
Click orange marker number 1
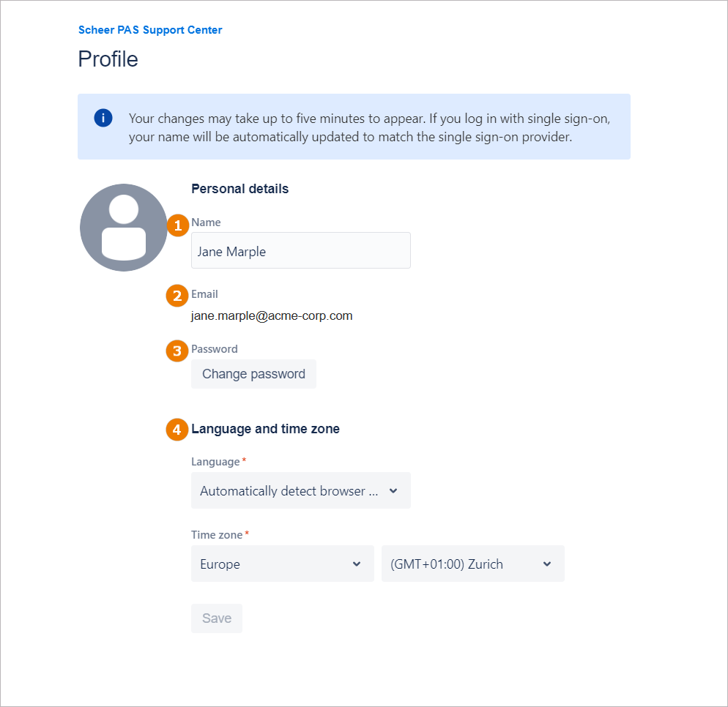(x=177, y=225)
